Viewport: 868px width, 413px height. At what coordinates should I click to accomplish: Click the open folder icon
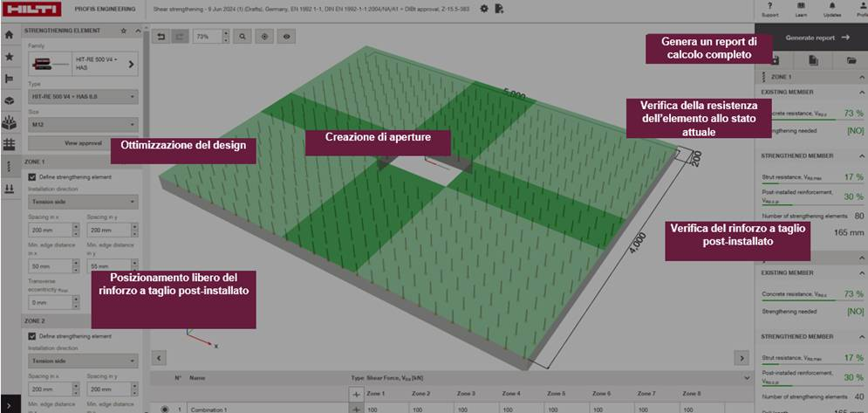tap(851, 60)
